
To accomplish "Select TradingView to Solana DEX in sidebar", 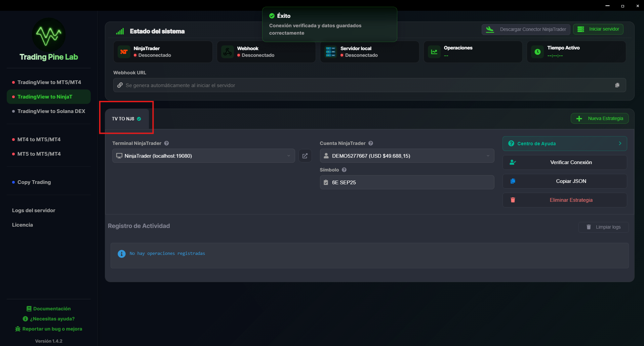I will pos(51,111).
